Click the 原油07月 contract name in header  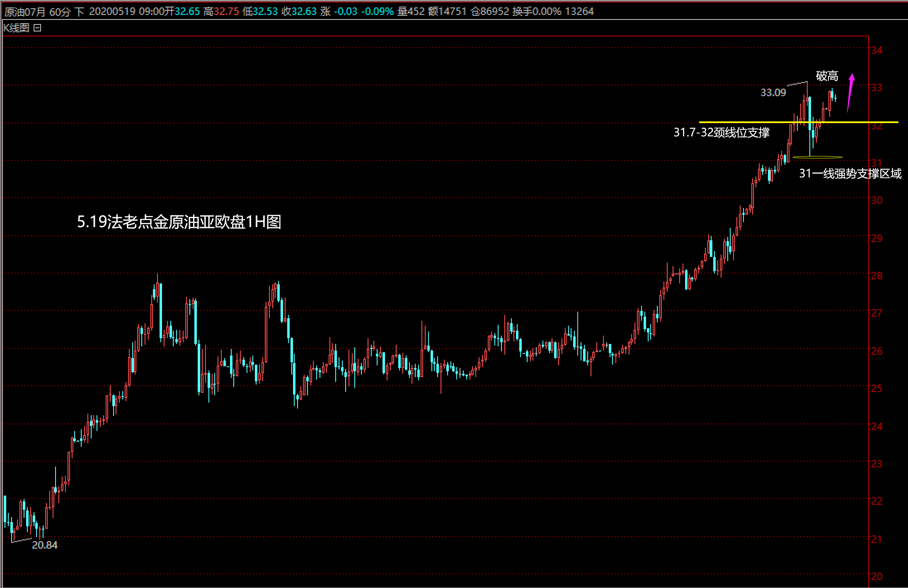tap(25, 12)
